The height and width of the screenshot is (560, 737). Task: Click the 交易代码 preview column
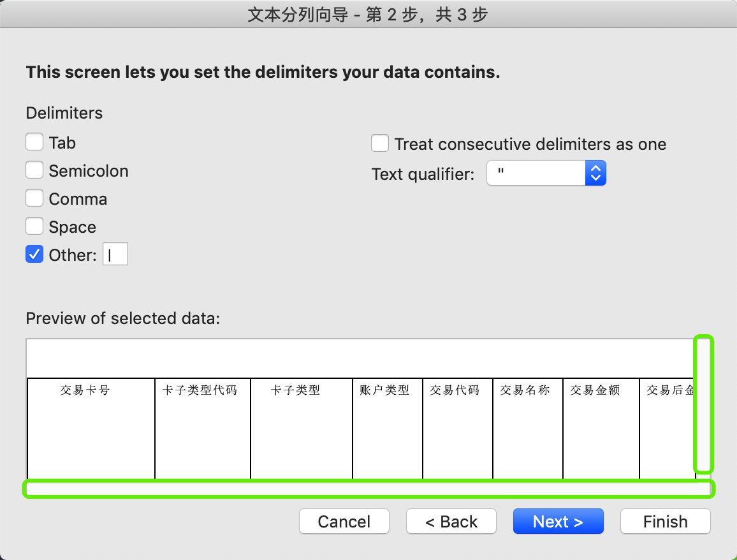(458, 427)
